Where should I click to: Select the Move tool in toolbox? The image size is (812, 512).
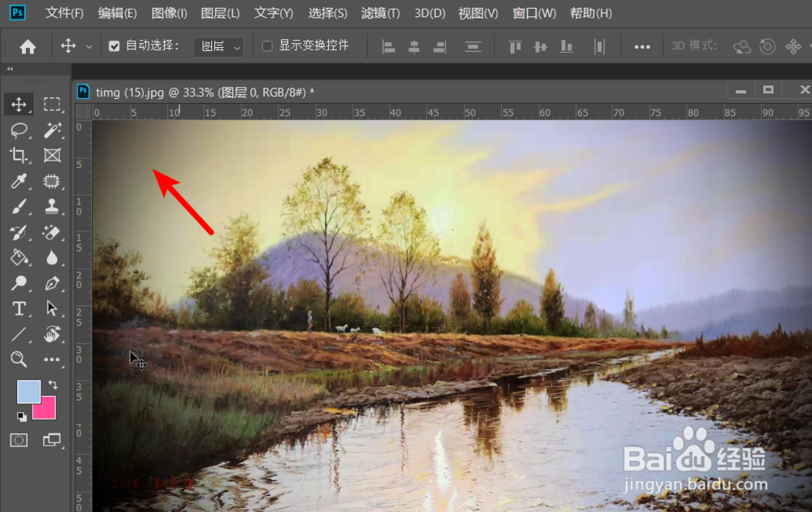19,104
